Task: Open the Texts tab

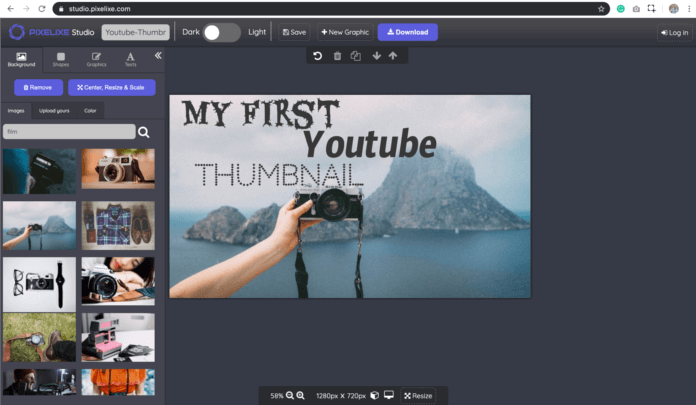Action: (x=130, y=59)
